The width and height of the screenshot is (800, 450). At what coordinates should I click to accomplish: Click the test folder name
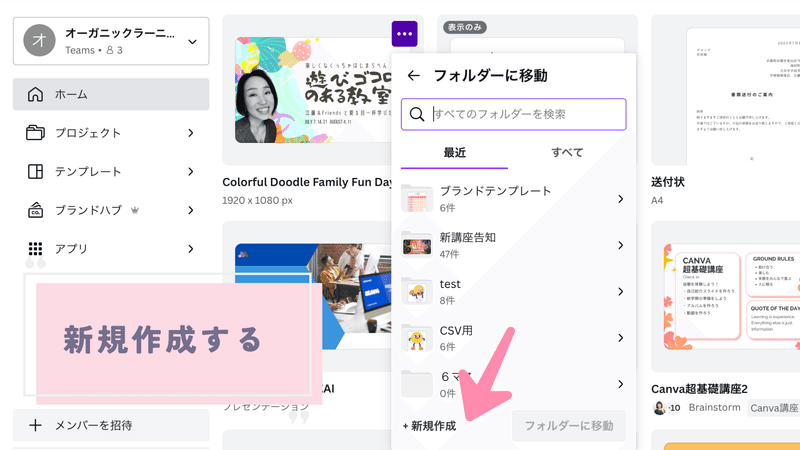(x=450, y=284)
